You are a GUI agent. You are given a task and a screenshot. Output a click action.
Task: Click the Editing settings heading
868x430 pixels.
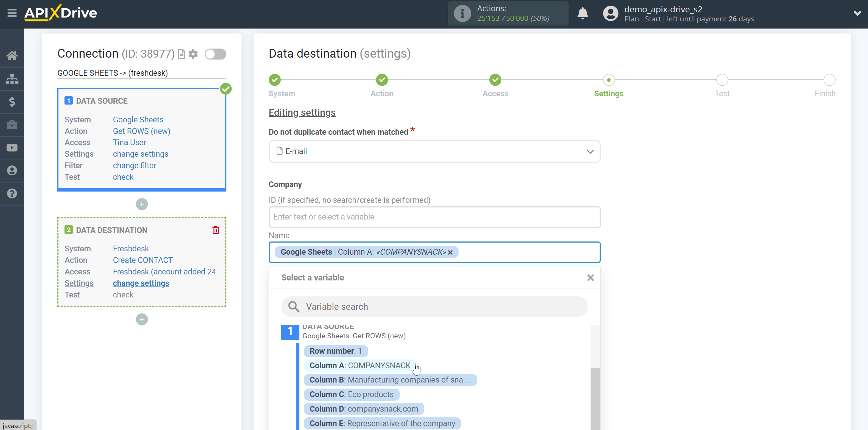pyautogui.click(x=302, y=113)
